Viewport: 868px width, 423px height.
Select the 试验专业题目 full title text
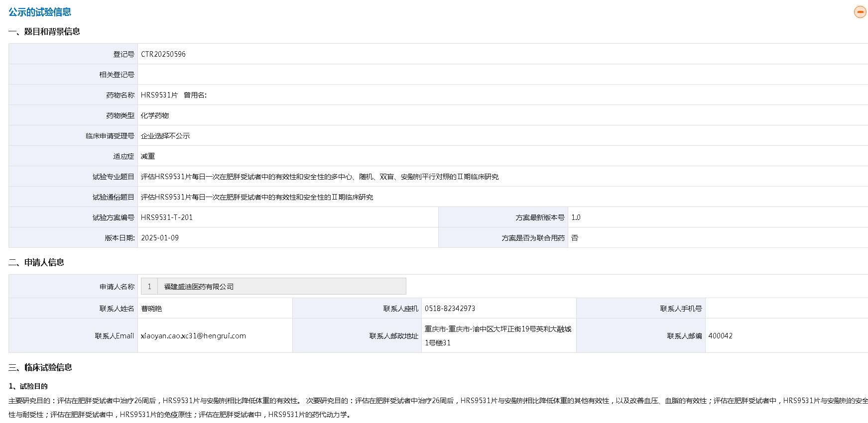(x=320, y=177)
